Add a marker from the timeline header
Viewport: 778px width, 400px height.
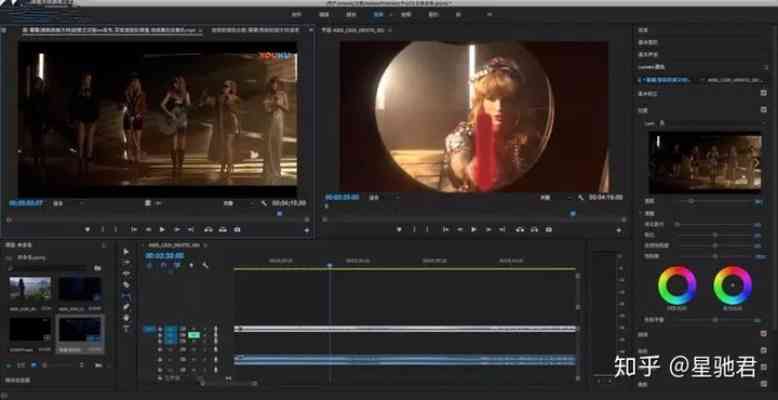click(x=191, y=266)
